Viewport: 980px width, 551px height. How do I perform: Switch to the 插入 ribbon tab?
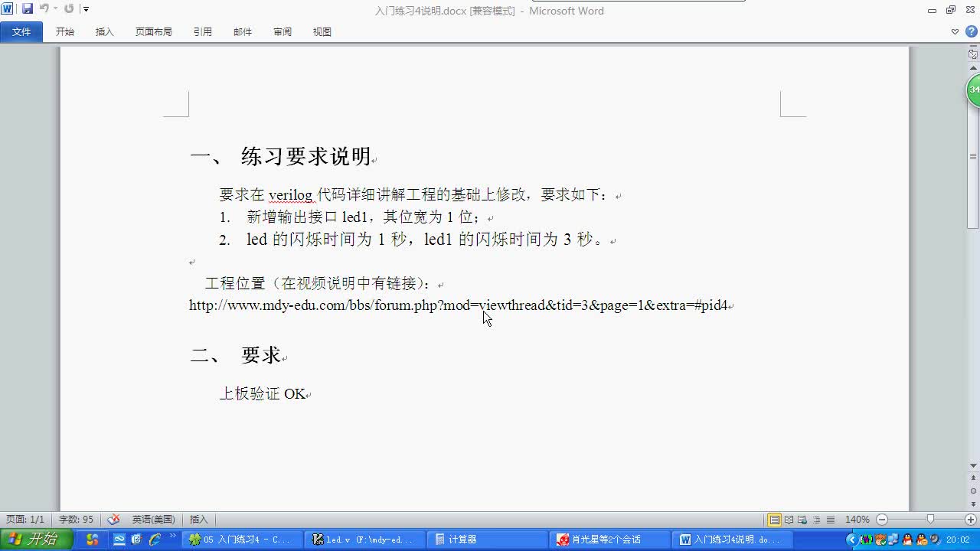click(x=105, y=31)
